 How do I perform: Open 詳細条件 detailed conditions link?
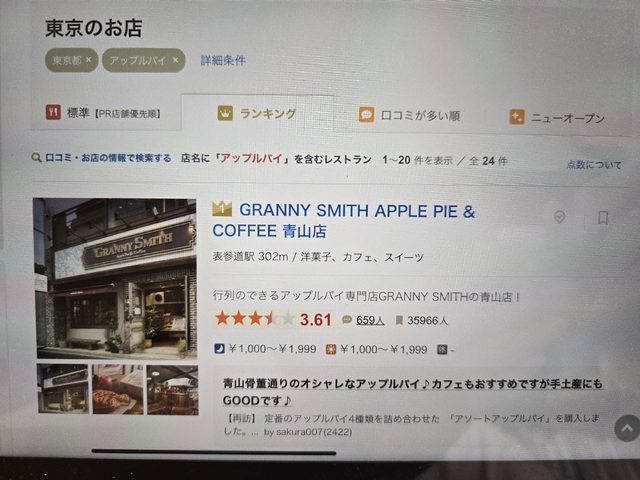[223, 60]
